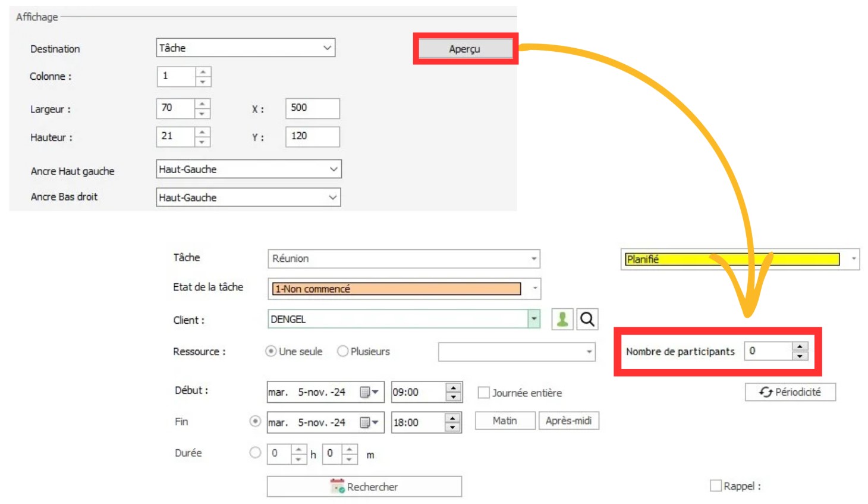The width and height of the screenshot is (868, 504).
Task: Click the magnifier search client icon
Action: click(x=587, y=319)
